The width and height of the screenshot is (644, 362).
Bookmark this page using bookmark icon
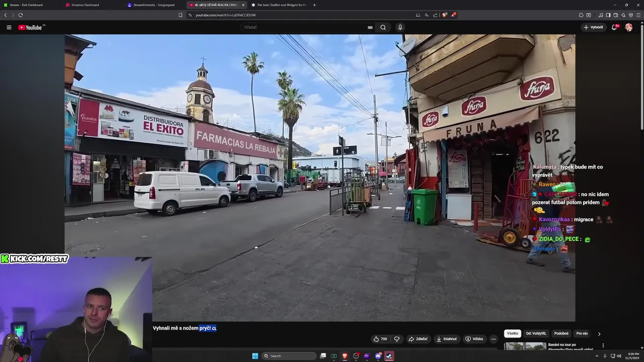pyautogui.click(x=180, y=15)
